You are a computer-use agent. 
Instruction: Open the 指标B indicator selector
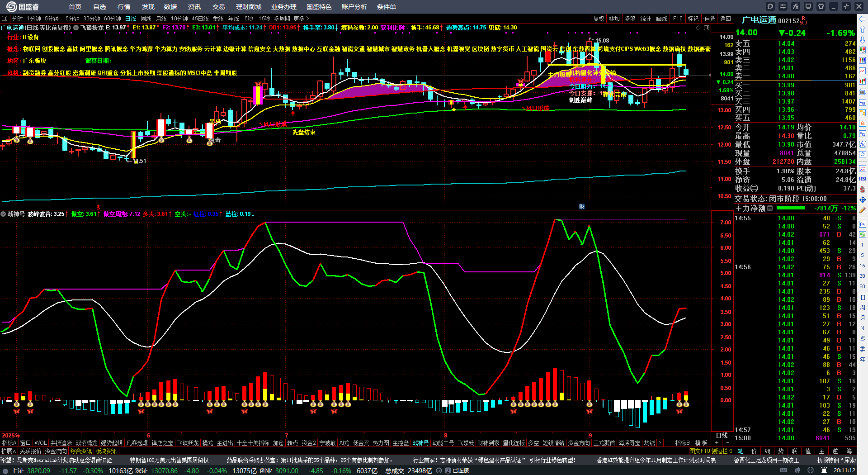[x=682, y=443]
